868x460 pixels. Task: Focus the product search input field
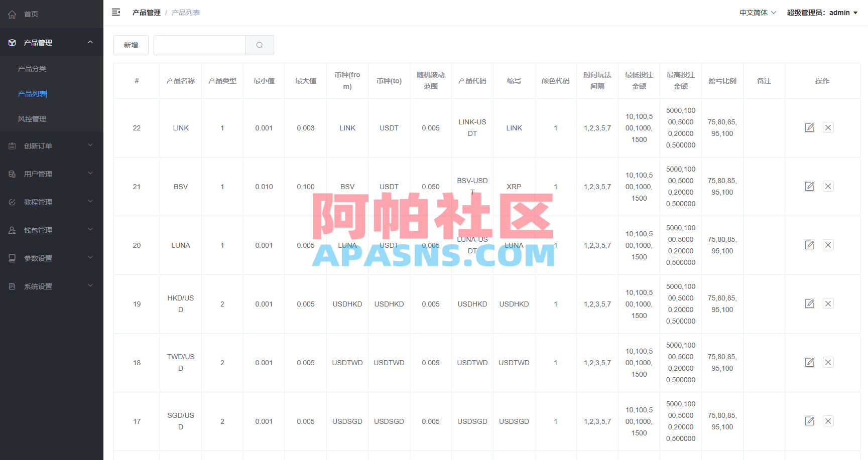(199, 45)
